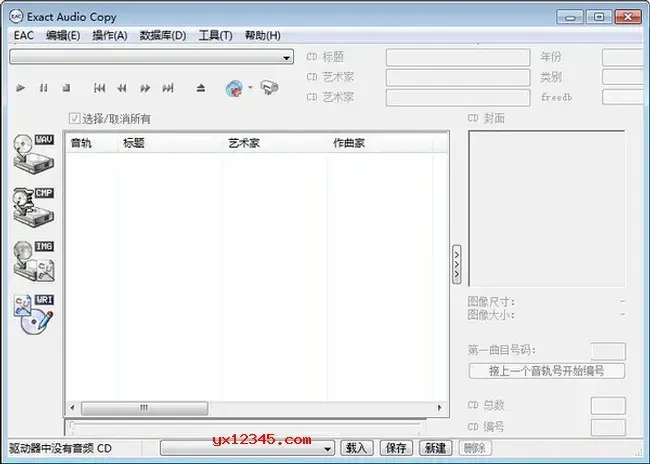The height and width of the screenshot is (464, 650).
Task: Open the 编辑(E) menu
Action: (x=63, y=36)
